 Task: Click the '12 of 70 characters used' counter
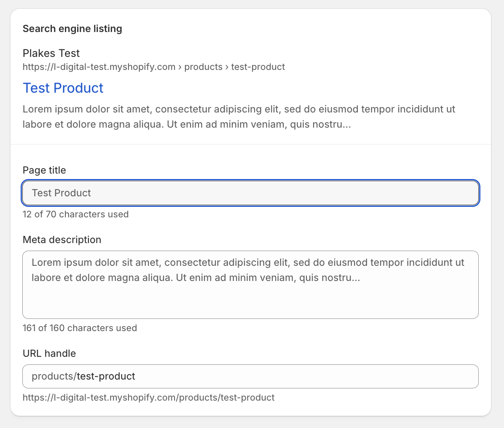coord(75,214)
